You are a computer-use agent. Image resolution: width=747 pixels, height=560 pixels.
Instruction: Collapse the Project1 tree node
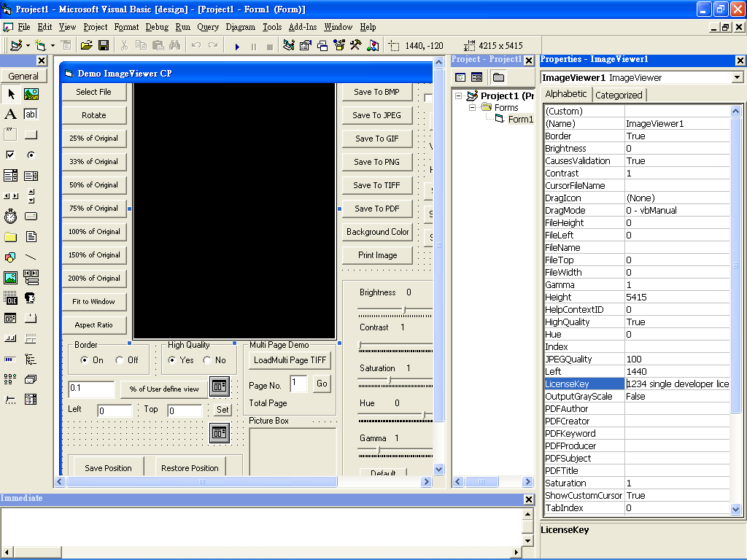(x=458, y=96)
